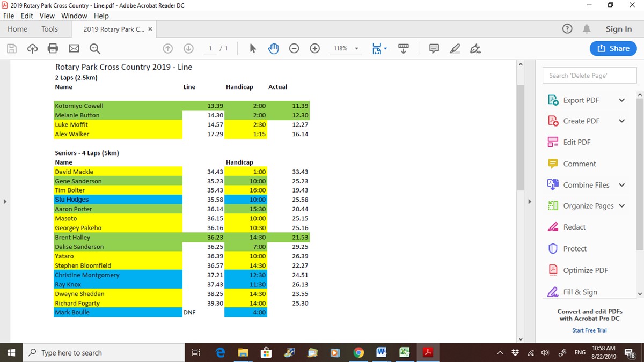This screenshot has width=644, height=362.
Task: Zoom in with plus icon
Action: pos(315,49)
